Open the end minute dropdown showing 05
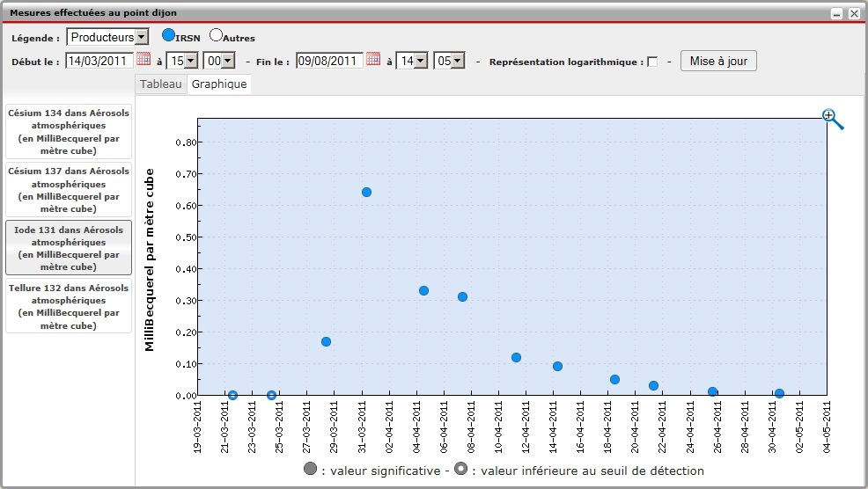Screen dimensions: 868x489 click(x=450, y=61)
